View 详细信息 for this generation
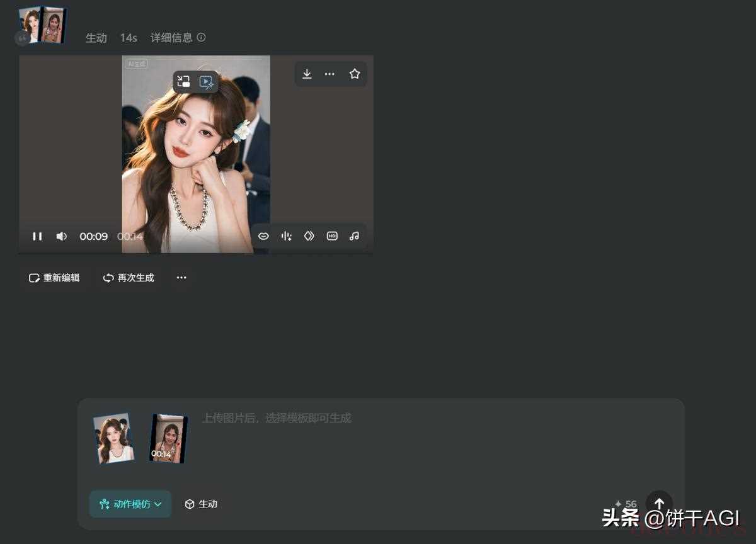Viewport: 756px width, 544px height. (x=178, y=38)
